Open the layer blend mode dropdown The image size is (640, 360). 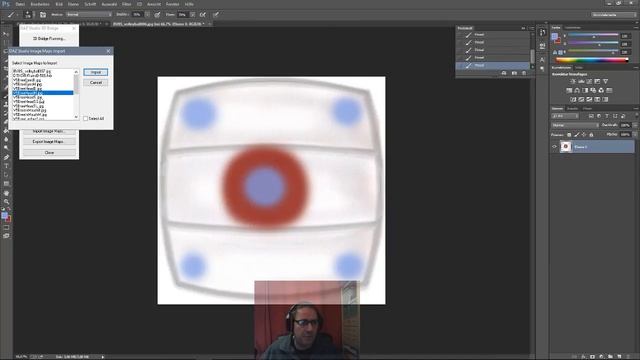pyautogui.click(x=575, y=125)
